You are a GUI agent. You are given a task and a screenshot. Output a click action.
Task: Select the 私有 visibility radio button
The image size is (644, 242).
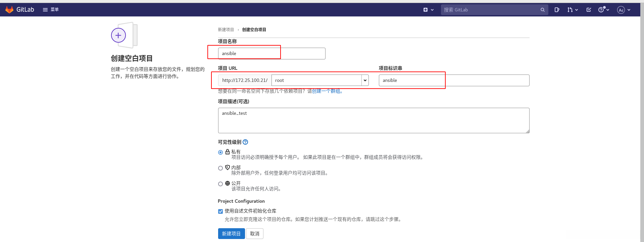coord(220,152)
